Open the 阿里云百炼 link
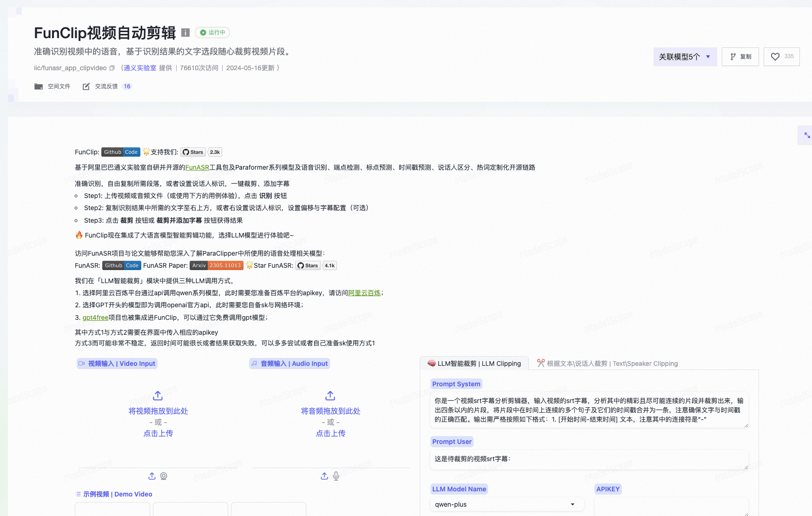812x516 pixels. coord(364,293)
